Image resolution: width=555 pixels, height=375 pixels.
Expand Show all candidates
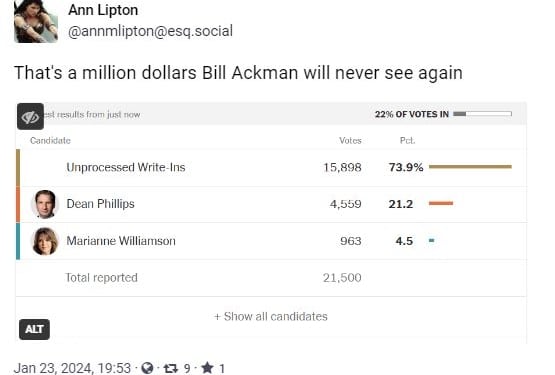271,316
